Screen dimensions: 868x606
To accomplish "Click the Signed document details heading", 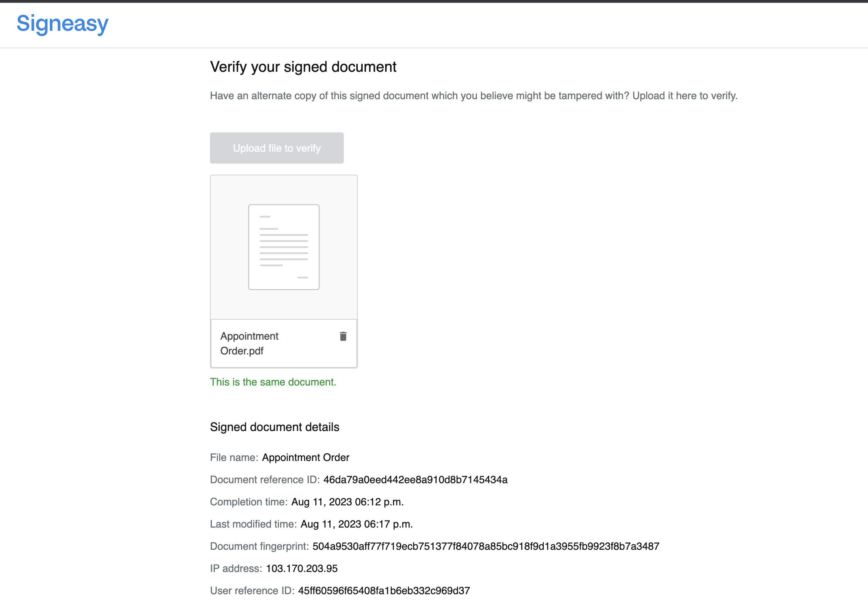I will 274,427.
